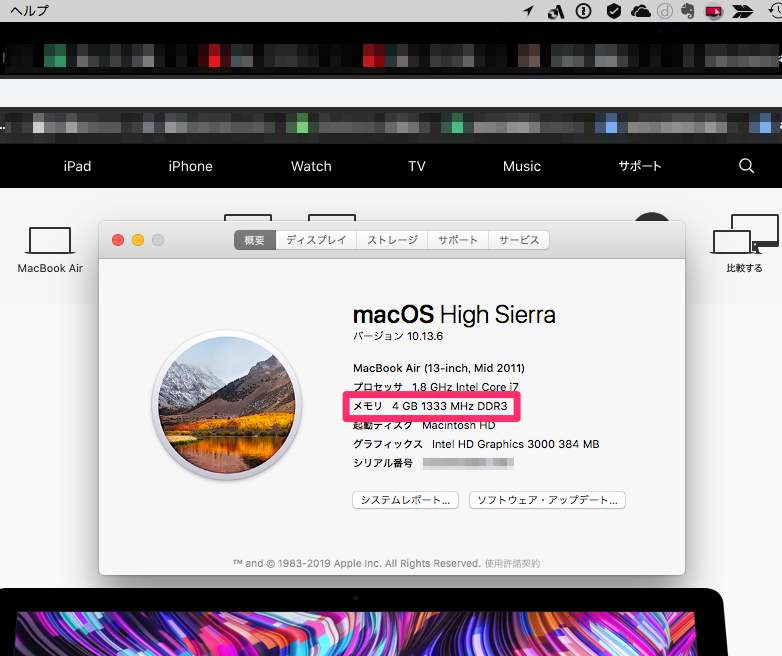The width and height of the screenshot is (782, 656).
Task: Open the 使用許諾契約 license link
Action: (x=512, y=564)
